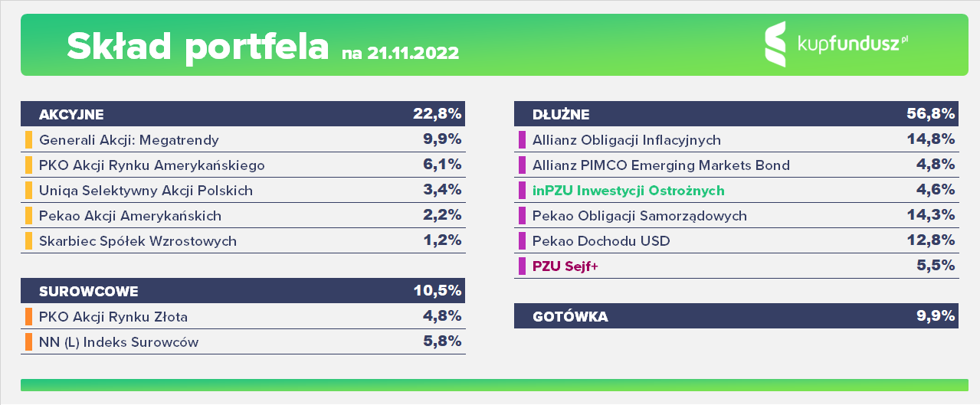Screen dimensions: 980x405
Task: Click NN (L) Indeks Surowców row
Action: click(243, 341)
